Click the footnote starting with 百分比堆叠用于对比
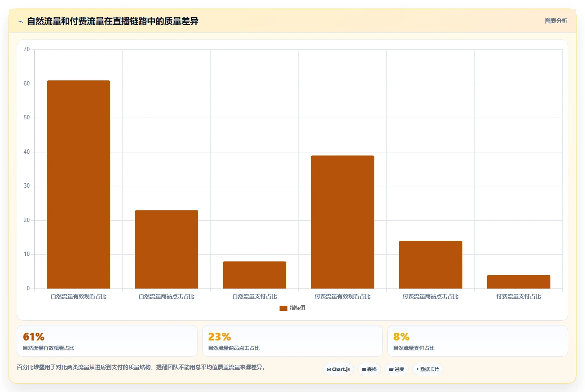This screenshot has height=392, width=585. (141, 368)
